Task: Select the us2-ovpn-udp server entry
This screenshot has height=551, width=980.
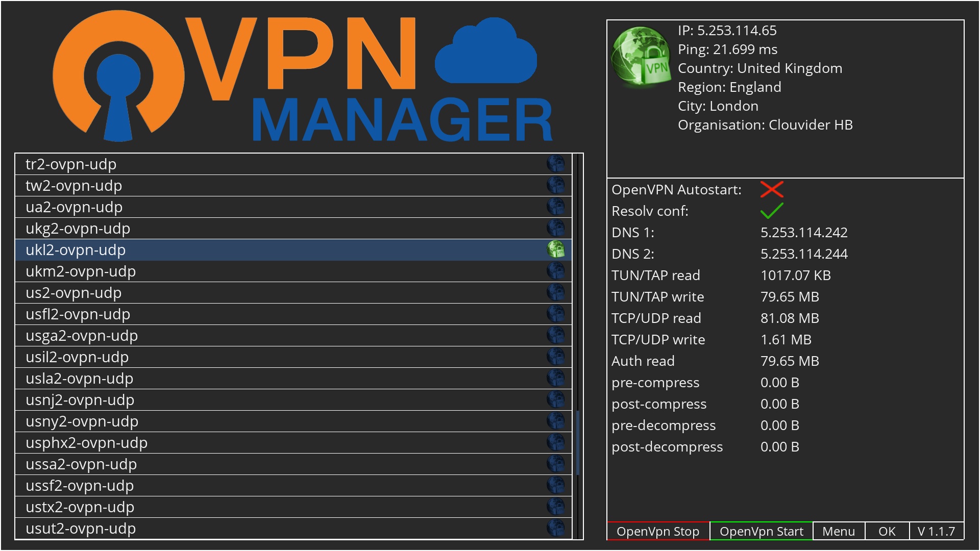Action: pos(293,293)
